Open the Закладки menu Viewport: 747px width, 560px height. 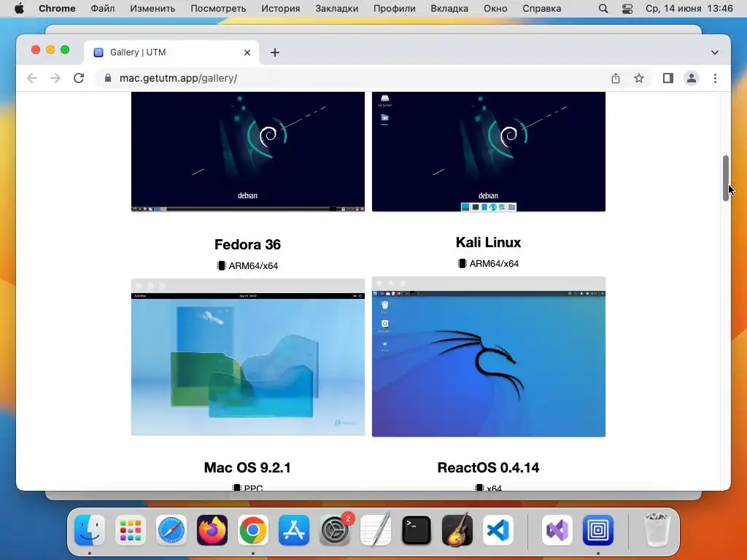337,9
